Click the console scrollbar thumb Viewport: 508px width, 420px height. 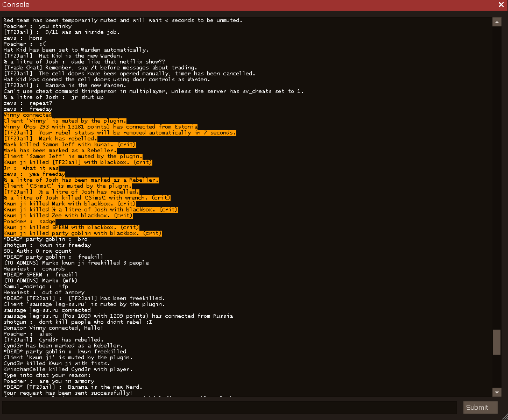click(497, 342)
